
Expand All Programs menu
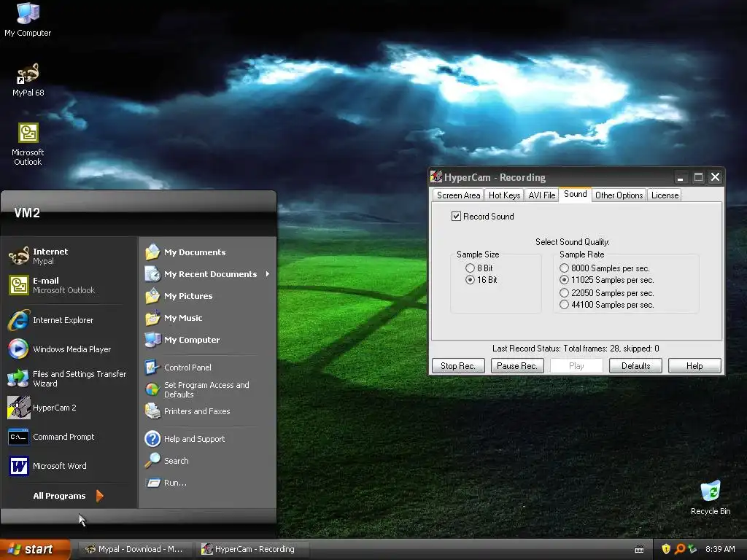pyautogui.click(x=68, y=496)
